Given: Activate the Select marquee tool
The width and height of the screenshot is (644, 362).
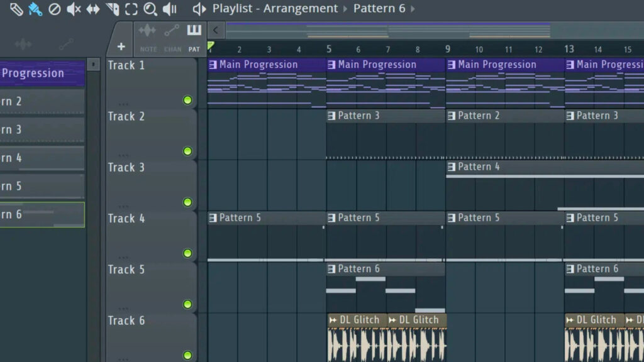Looking at the screenshot, I should point(131,9).
